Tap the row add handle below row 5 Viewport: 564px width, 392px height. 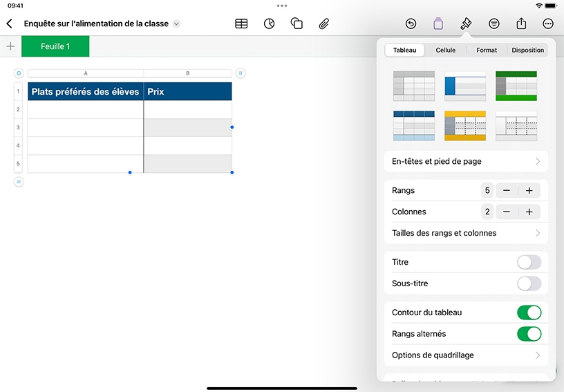(19, 182)
